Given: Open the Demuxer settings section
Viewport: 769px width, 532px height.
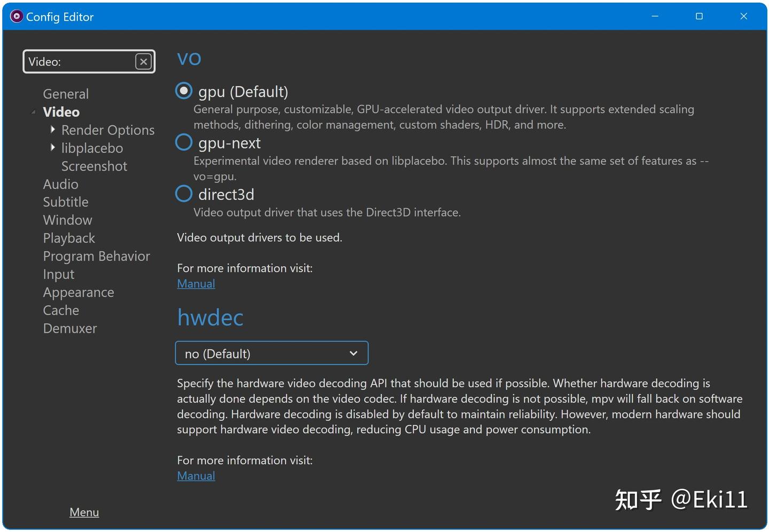Looking at the screenshot, I should click(69, 328).
